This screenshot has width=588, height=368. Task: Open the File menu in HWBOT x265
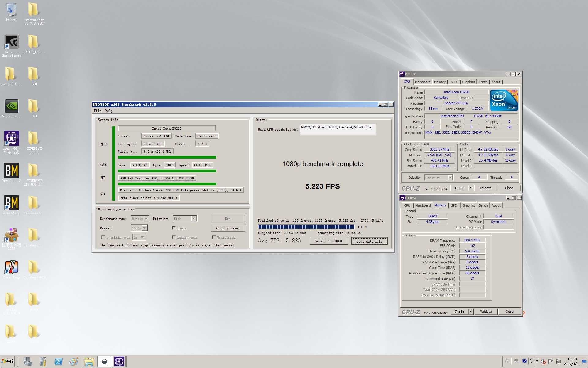[x=98, y=111]
